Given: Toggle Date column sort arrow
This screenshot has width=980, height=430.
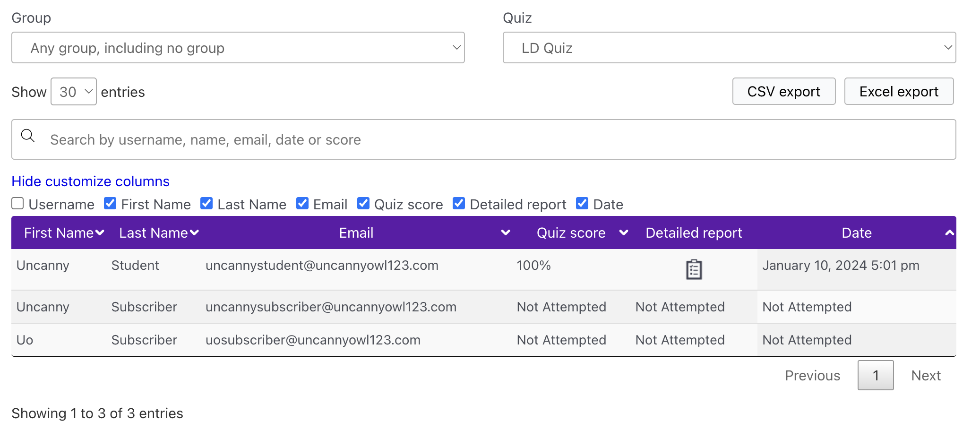Looking at the screenshot, I should (949, 232).
